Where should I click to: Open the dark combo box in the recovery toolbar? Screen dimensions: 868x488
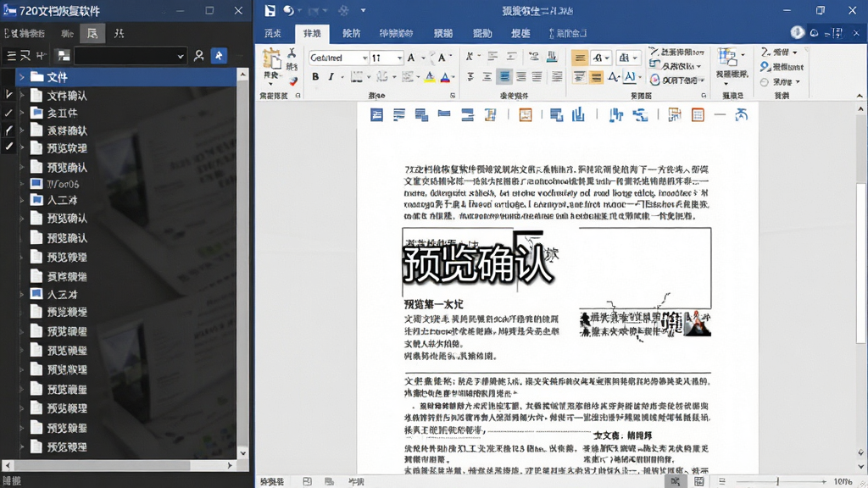[130, 56]
